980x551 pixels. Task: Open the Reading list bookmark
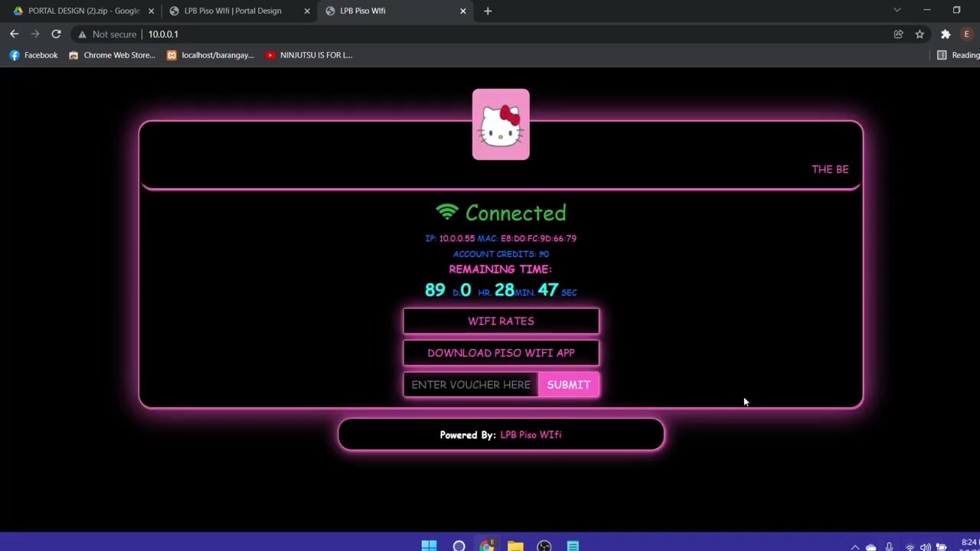(x=959, y=55)
